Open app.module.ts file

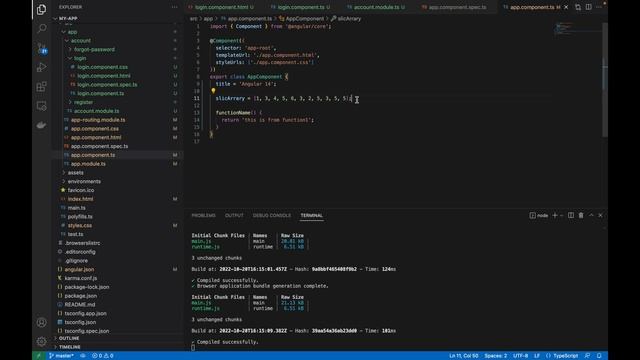pos(118,164)
